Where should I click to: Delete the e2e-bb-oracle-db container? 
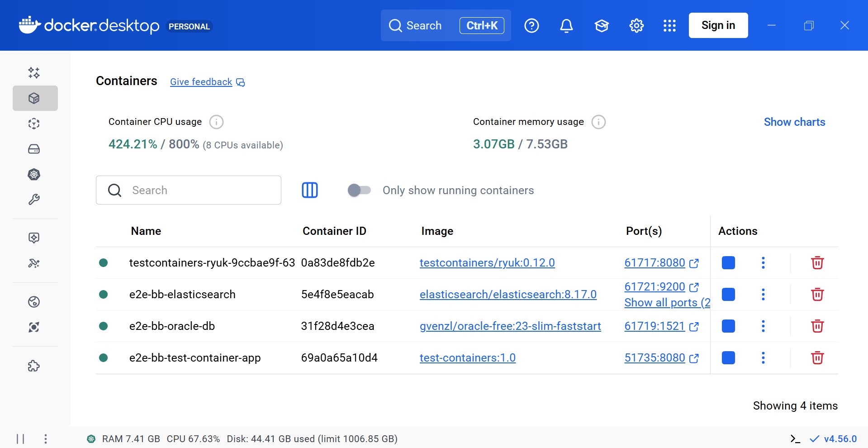(817, 326)
